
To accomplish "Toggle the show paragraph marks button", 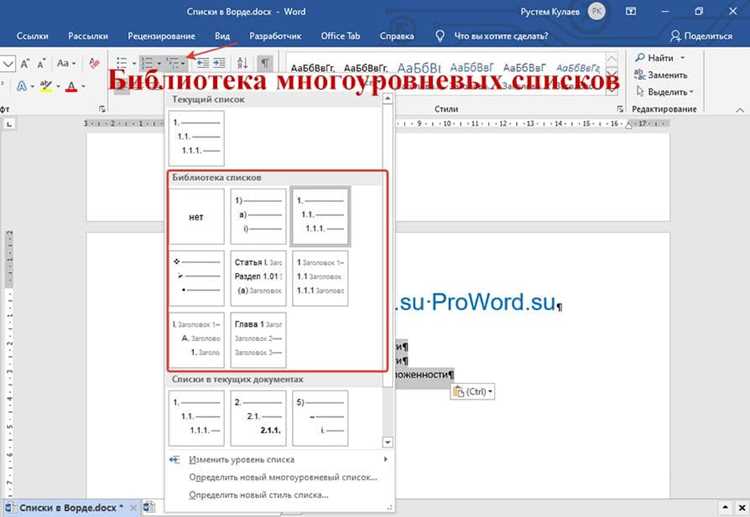I will (x=265, y=63).
